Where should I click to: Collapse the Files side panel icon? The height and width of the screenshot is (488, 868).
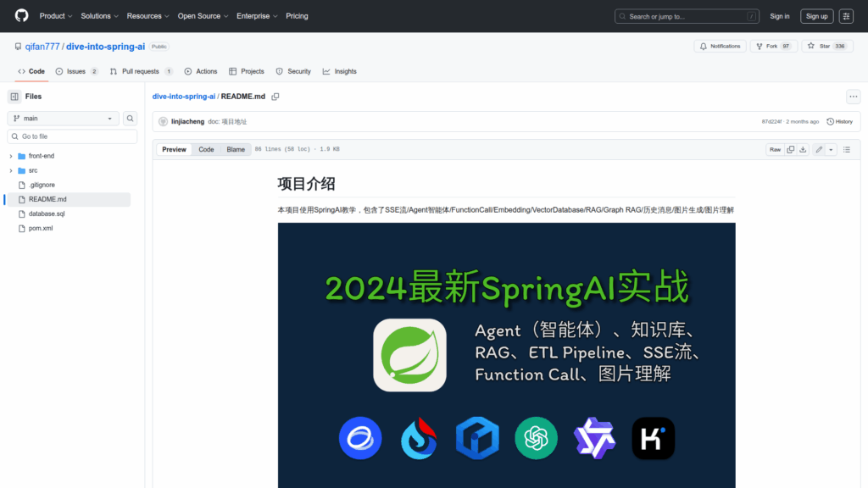pyautogui.click(x=14, y=97)
